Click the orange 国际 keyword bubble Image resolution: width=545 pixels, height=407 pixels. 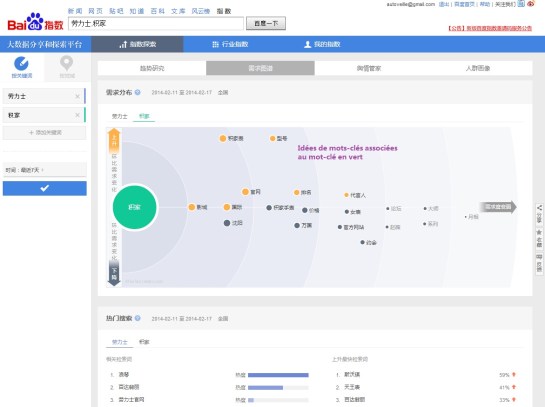pos(227,207)
